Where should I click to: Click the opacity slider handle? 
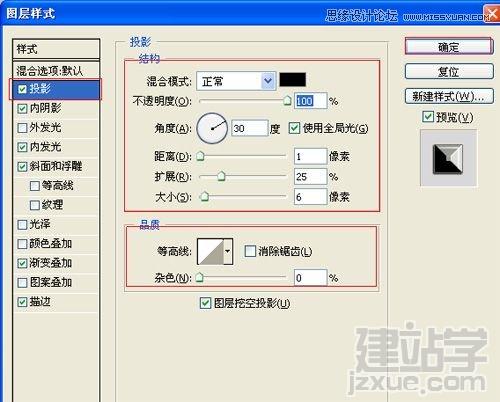[x=287, y=101]
